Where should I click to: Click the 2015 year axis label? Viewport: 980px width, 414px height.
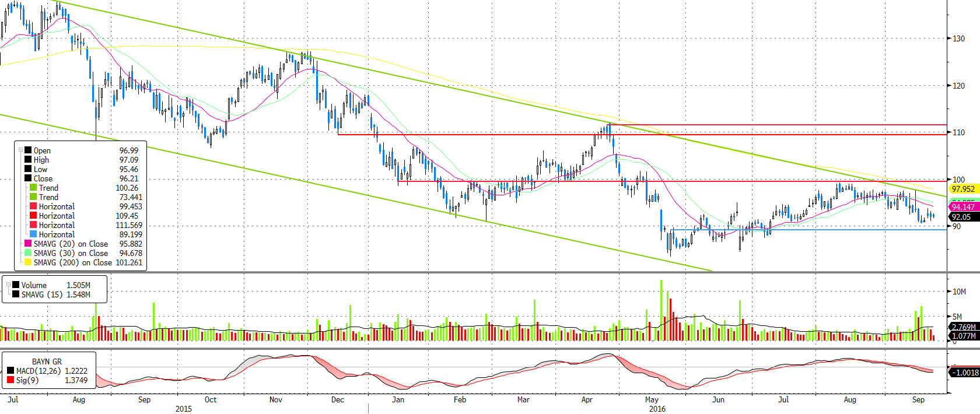184,409
